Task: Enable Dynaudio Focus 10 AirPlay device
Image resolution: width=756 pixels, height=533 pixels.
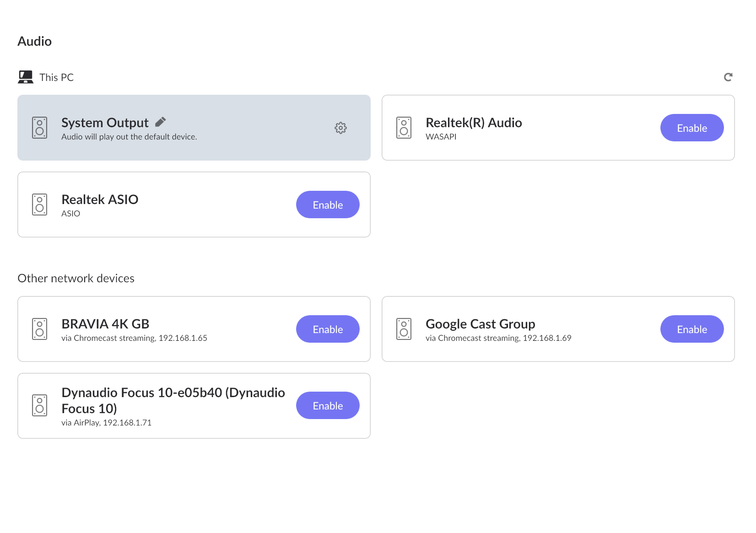Action: (328, 405)
